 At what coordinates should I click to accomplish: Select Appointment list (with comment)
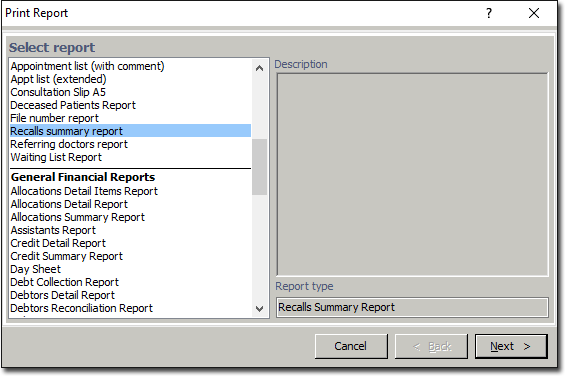coord(130,66)
